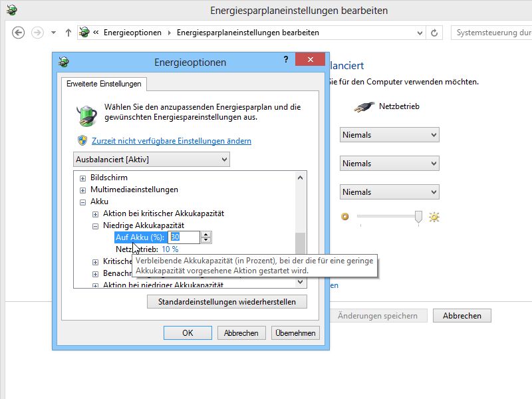Click the battery plug illustration icon
This screenshot has height=399, width=532.
[x=86, y=114]
